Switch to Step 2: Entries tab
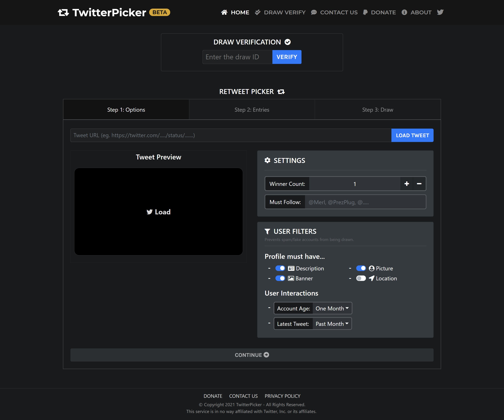The width and height of the screenshot is (504, 420). point(252,110)
